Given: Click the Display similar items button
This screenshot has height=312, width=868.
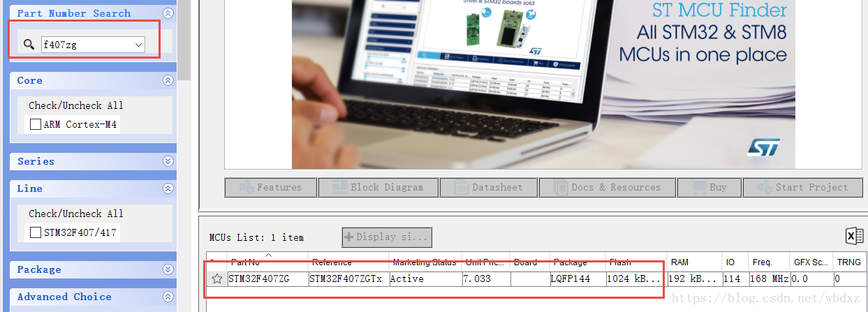Looking at the screenshot, I should point(387,237).
